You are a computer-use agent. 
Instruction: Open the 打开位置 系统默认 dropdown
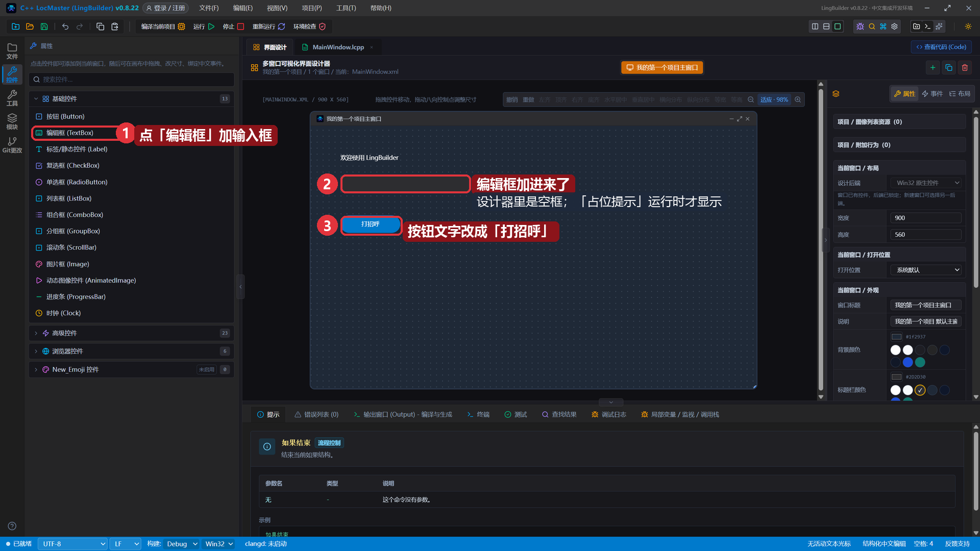pyautogui.click(x=926, y=270)
